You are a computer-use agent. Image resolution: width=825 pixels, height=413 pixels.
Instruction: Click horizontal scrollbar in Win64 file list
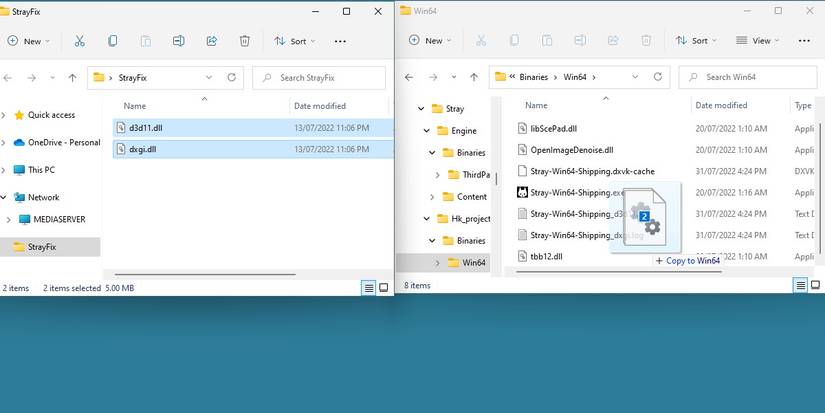pyautogui.click(x=617, y=272)
